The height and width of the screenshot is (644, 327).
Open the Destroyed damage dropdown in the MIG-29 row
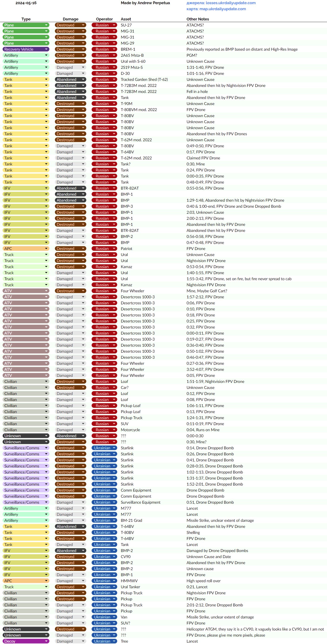pos(70,43)
